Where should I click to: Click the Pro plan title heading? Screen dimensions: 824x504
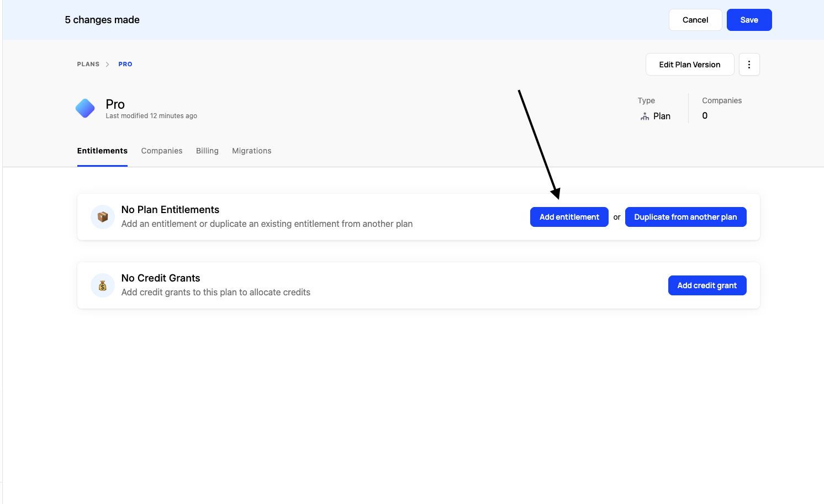click(x=115, y=104)
